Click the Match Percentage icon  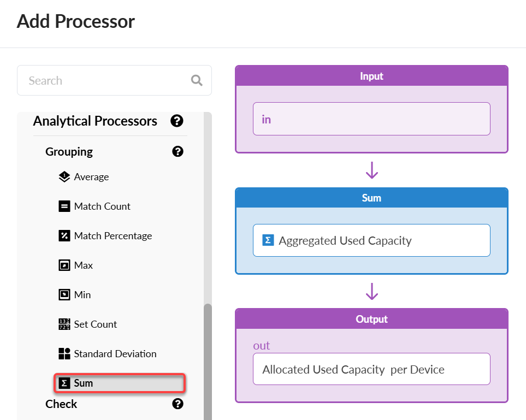tap(64, 236)
